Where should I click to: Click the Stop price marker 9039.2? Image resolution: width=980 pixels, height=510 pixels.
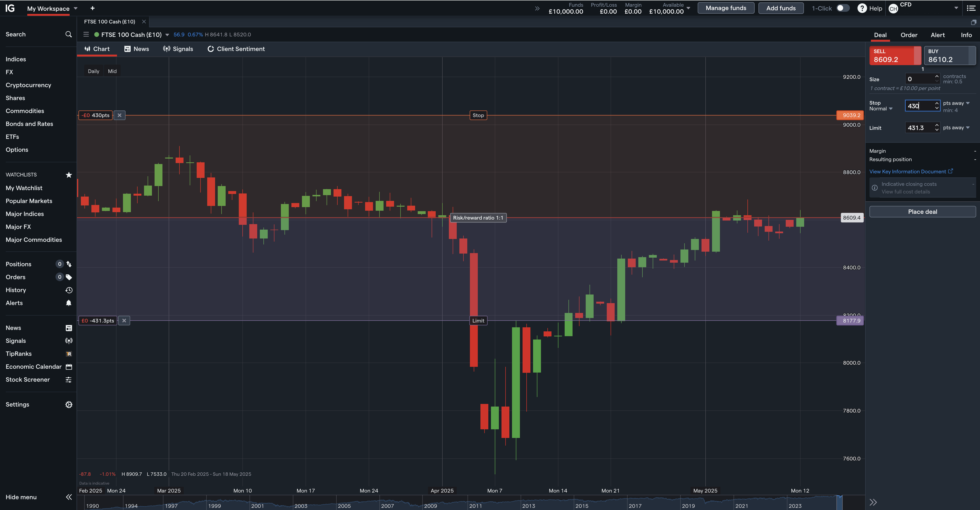(x=850, y=115)
